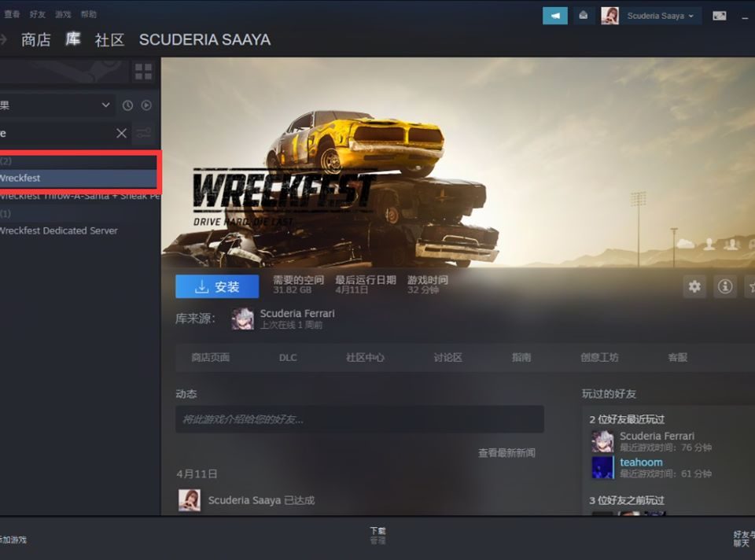Click the 查看最新新闻 link

pos(506,452)
